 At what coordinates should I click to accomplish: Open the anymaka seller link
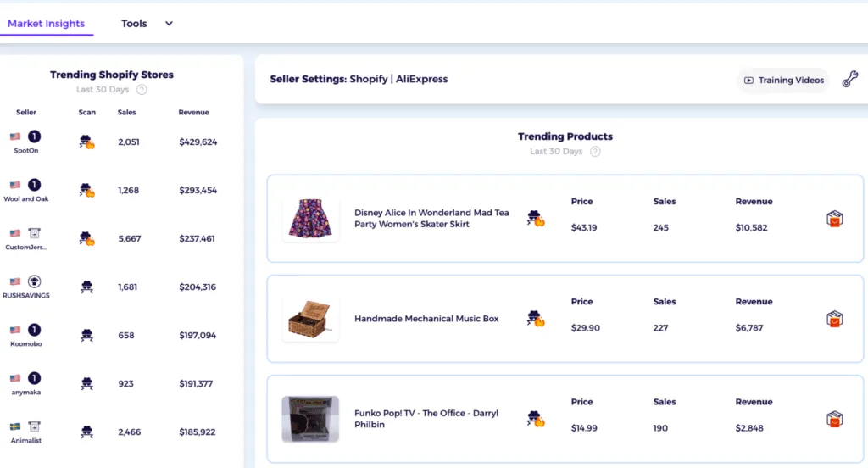coord(26,393)
